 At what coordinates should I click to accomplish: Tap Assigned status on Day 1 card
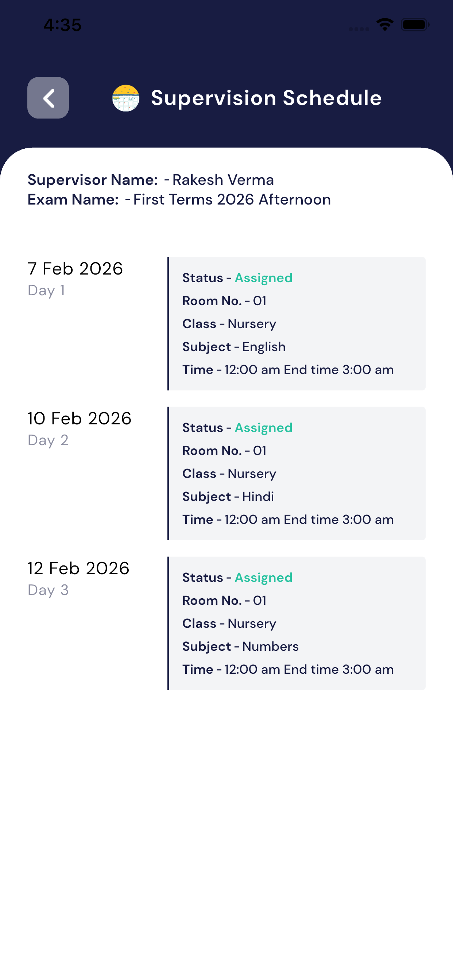click(x=263, y=278)
